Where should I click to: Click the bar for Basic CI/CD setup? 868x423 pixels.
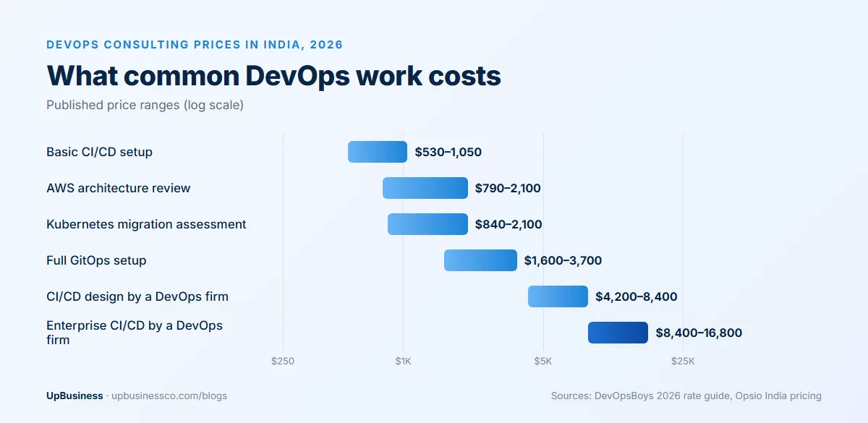coord(378,152)
